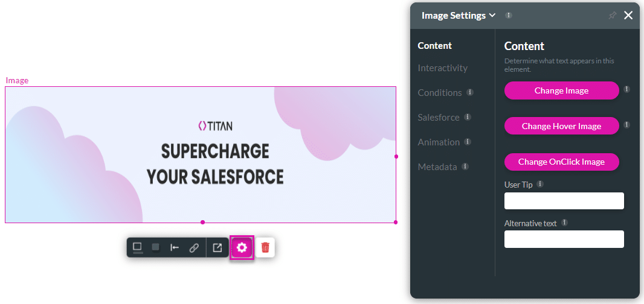Open settings with the gear icon
The height and width of the screenshot is (304, 644).
pyautogui.click(x=242, y=247)
